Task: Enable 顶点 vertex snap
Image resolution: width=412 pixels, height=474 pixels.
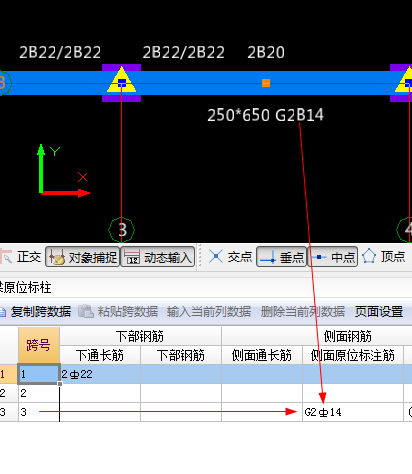Action: coord(384,257)
